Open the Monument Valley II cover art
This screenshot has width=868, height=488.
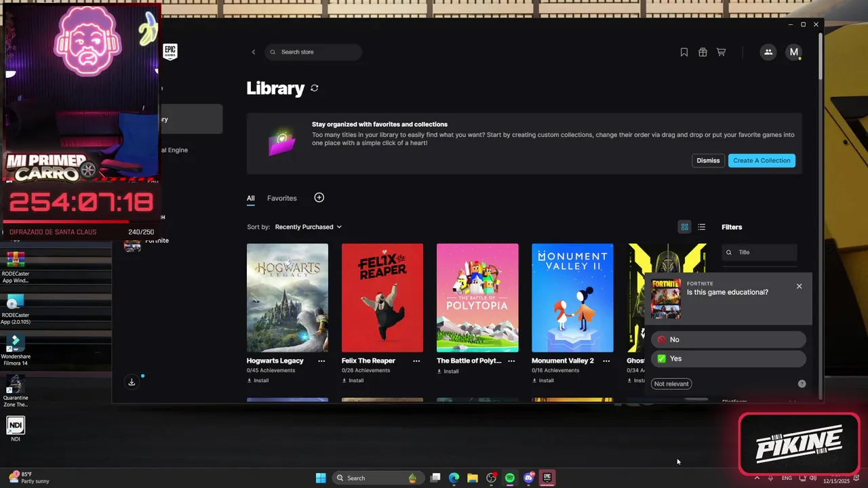point(572,298)
